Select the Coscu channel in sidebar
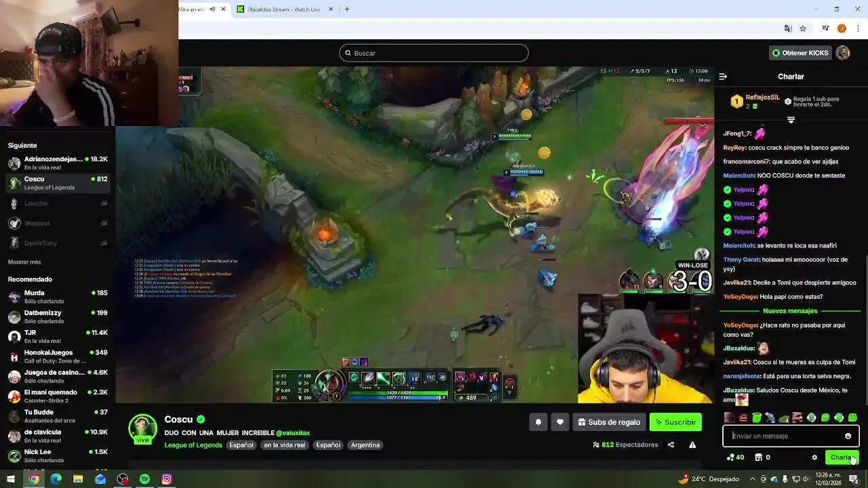 tap(58, 183)
